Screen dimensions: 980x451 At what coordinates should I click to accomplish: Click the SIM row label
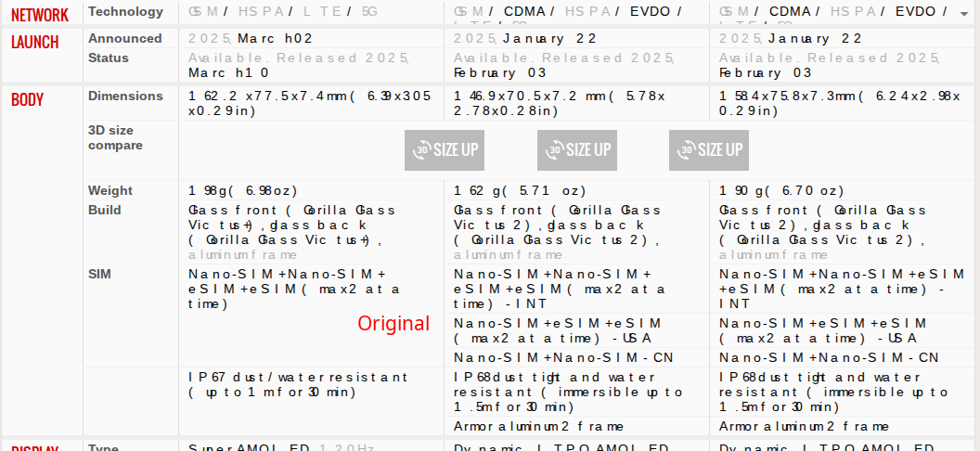pyautogui.click(x=100, y=274)
